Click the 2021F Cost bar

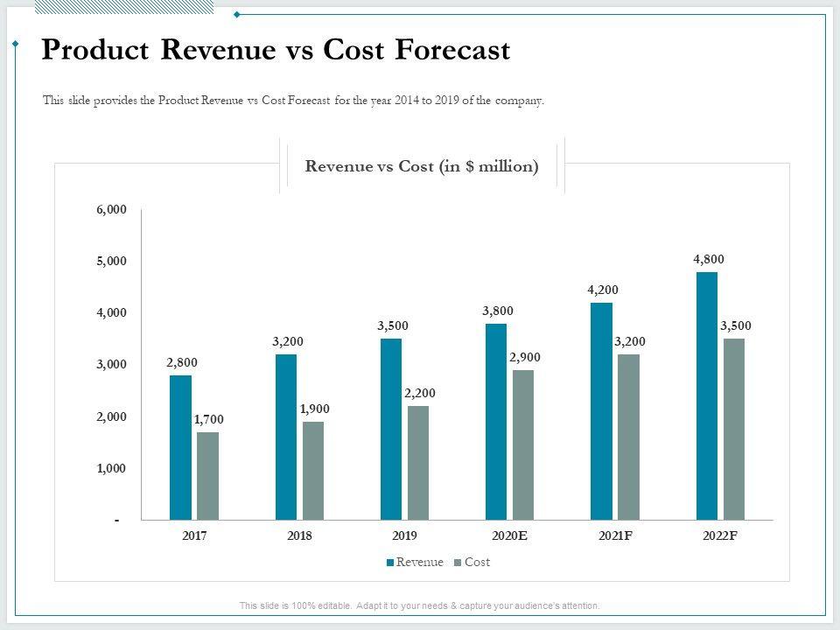click(628, 437)
